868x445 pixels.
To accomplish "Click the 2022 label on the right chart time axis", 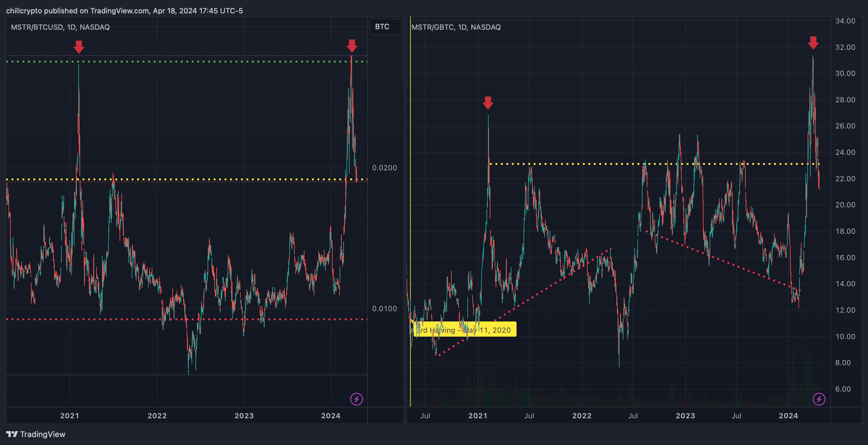I will 582,416.
